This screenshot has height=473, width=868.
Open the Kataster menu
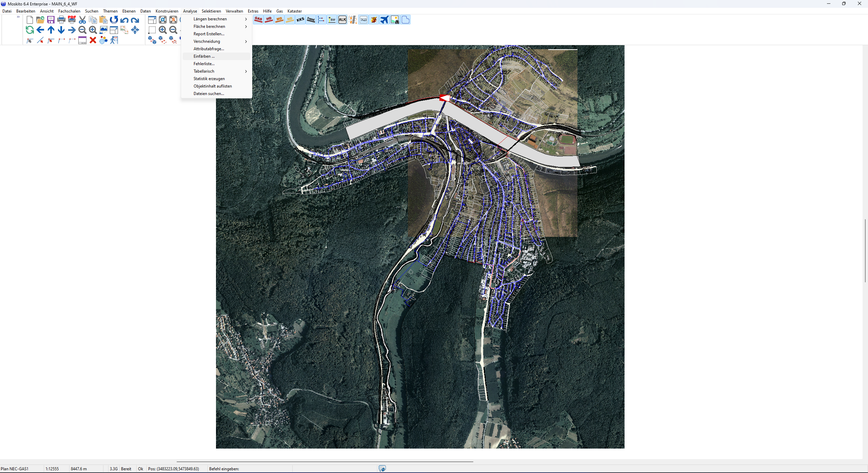click(x=295, y=11)
